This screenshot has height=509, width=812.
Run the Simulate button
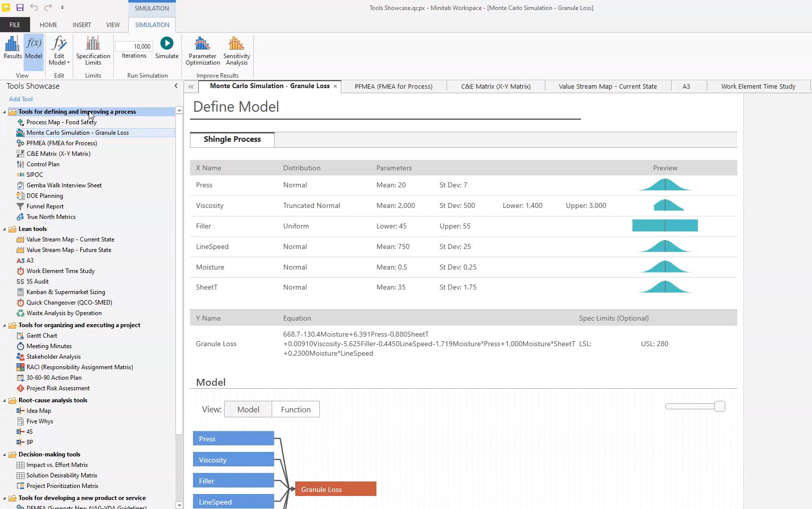coord(167,48)
